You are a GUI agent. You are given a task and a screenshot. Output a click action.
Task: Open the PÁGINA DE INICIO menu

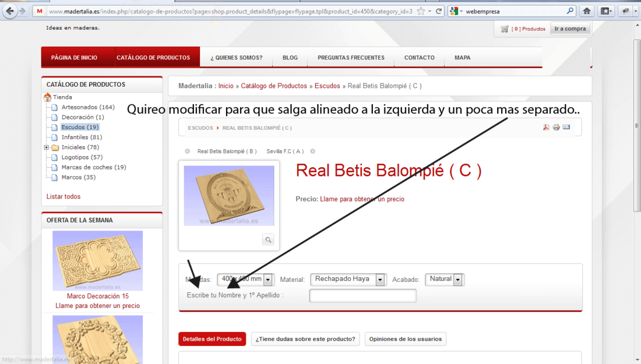pos(74,58)
